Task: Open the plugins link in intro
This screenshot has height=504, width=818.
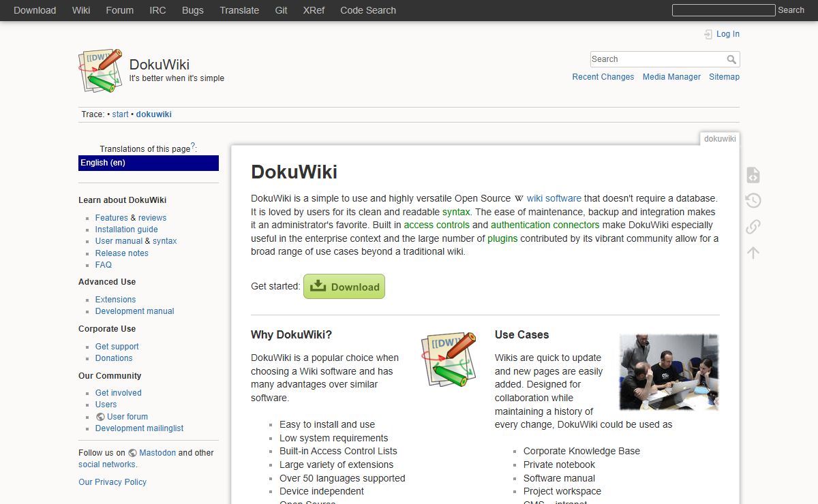Action: 502,238
